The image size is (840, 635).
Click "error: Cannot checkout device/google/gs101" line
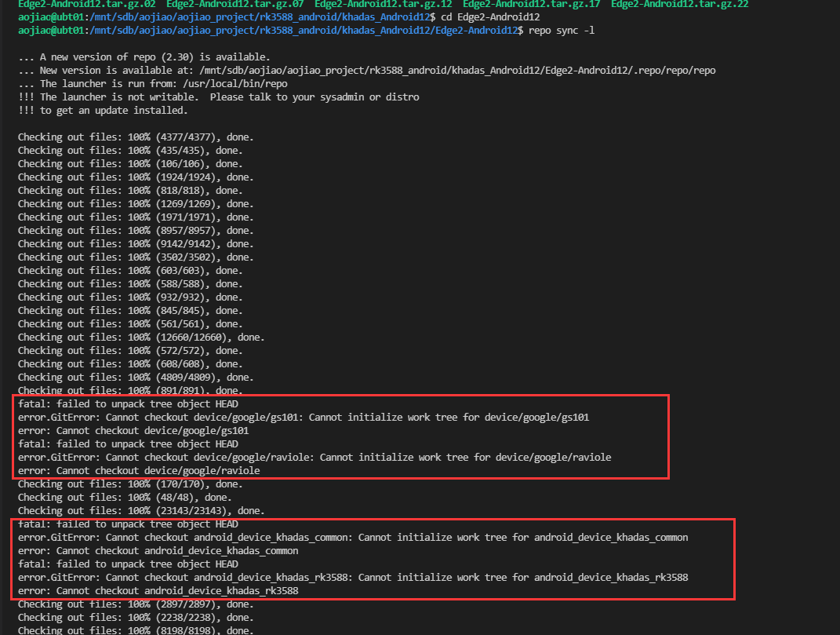(x=133, y=431)
